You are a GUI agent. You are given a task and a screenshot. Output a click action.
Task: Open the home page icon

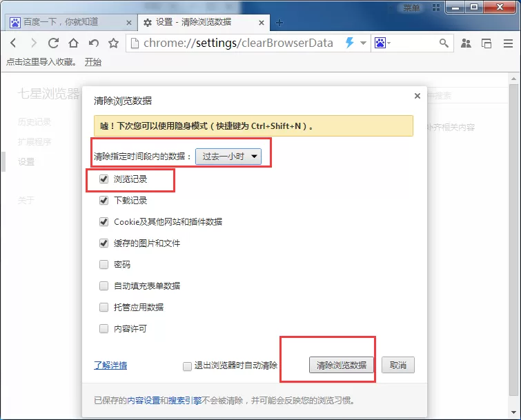[x=73, y=43]
